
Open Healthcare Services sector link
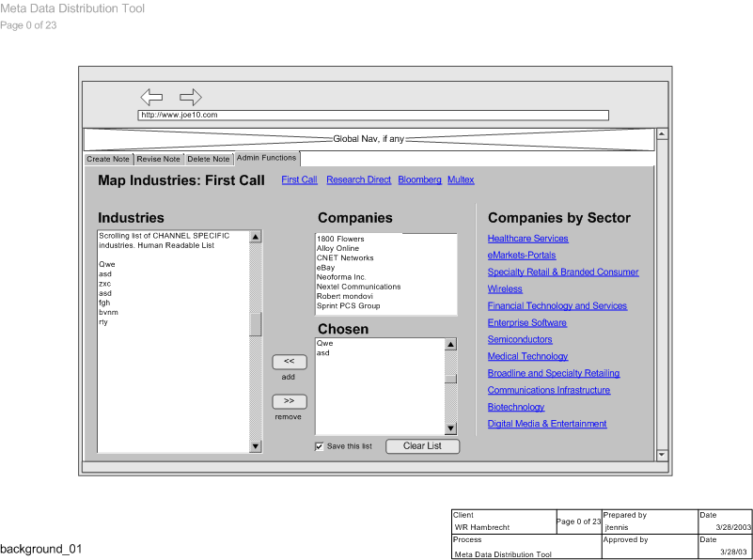(527, 239)
